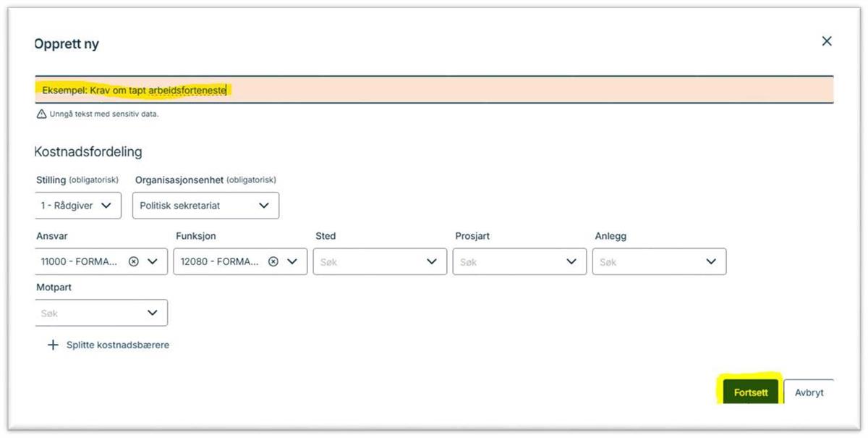Clear the Ansvar field selection
This screenshot has width=868, height=438.
134,262
